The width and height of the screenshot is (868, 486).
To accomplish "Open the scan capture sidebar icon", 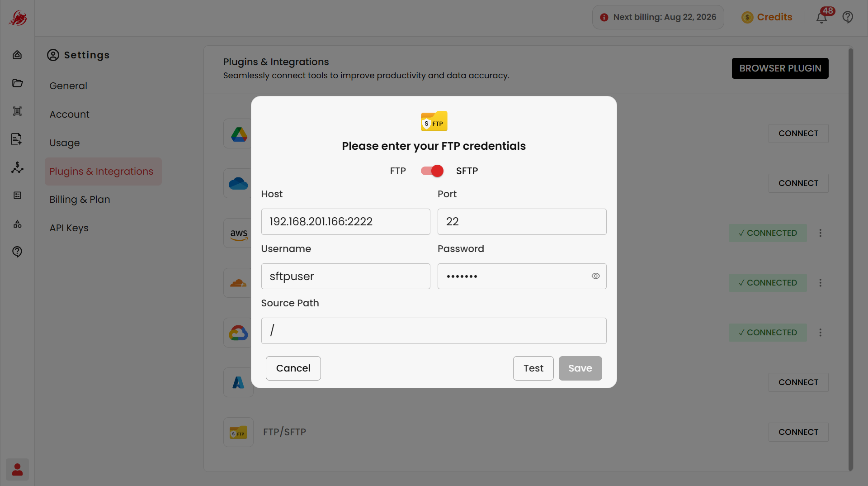I will pos(17,111).
